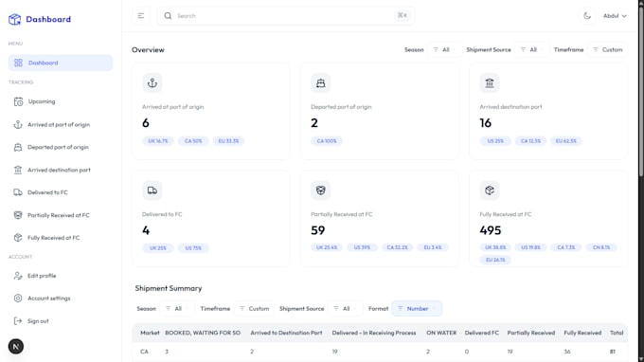
Task: Open the Overview Timeframe Custom dropdown
Action: click(607, 49)
